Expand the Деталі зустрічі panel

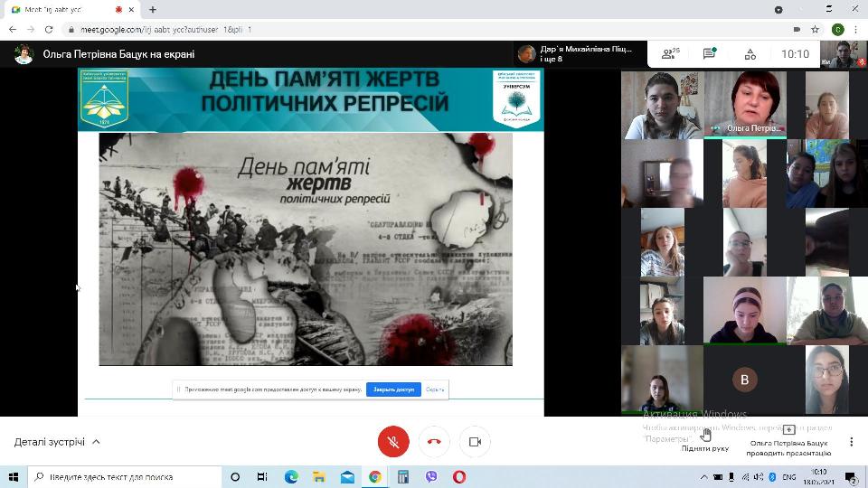click(57, 442)
